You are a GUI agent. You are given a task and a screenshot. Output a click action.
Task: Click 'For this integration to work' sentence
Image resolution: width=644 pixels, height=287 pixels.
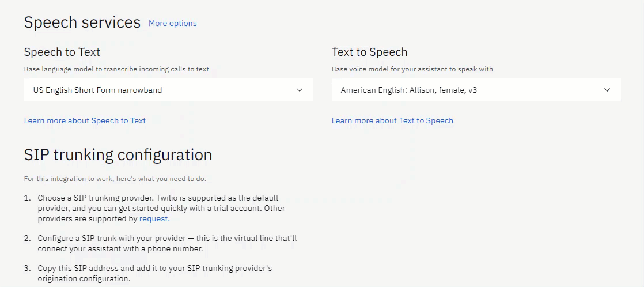pos(115,179)
